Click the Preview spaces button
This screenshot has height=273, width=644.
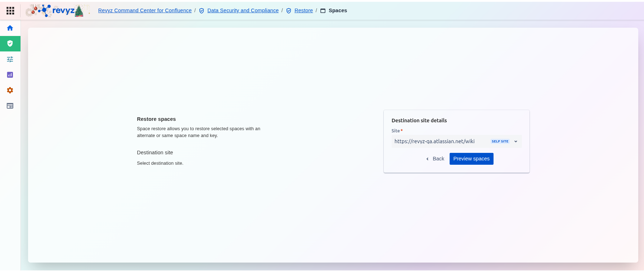(x=471, y=159)
